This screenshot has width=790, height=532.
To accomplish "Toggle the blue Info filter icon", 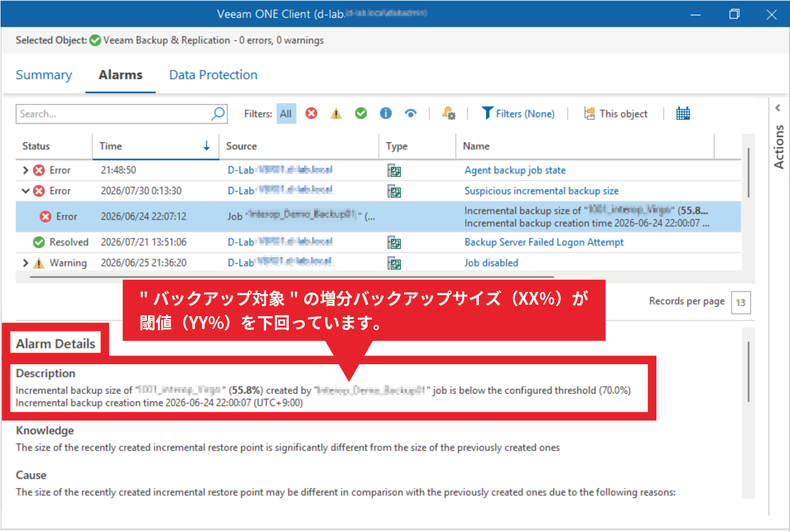I will click(386, 113).
